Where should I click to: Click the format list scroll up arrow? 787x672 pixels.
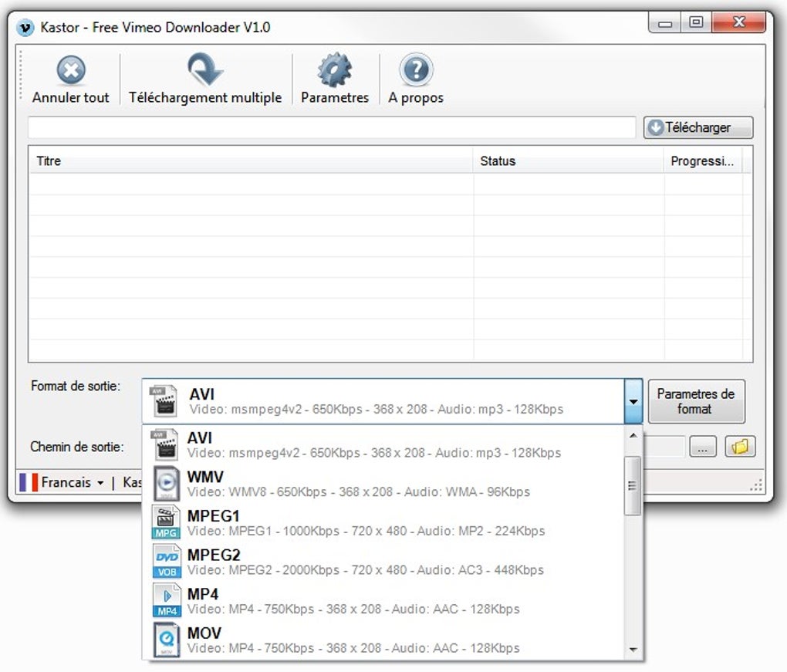pos(633,435)
